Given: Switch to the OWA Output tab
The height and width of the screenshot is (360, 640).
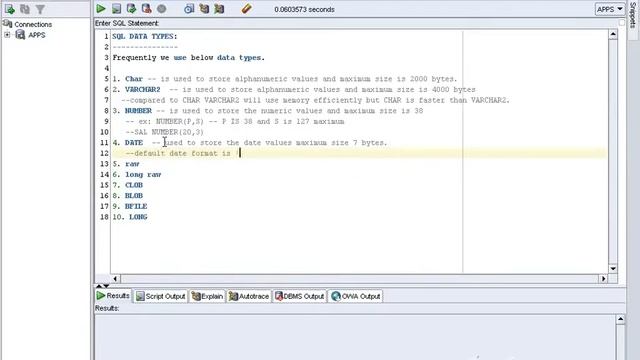Looking at the screenshot, I should pyautogui.click(x=356, y=296).
